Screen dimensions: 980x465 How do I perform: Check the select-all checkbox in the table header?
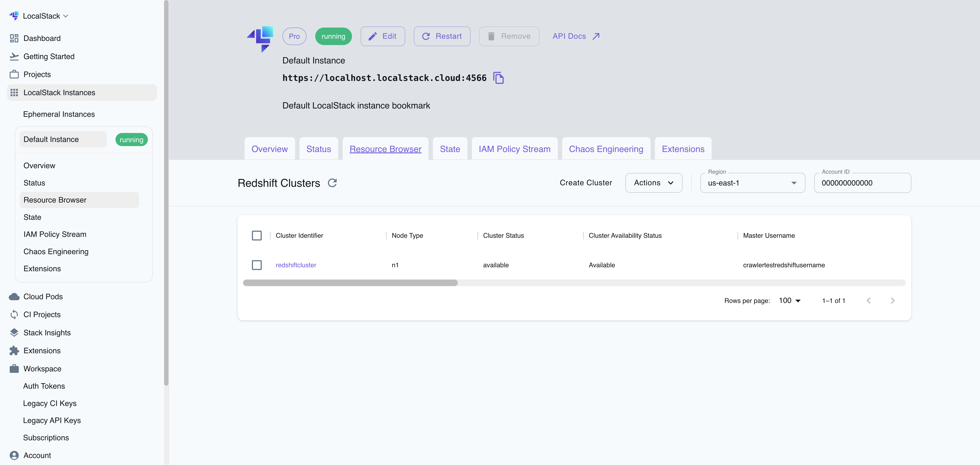[257, 235]
